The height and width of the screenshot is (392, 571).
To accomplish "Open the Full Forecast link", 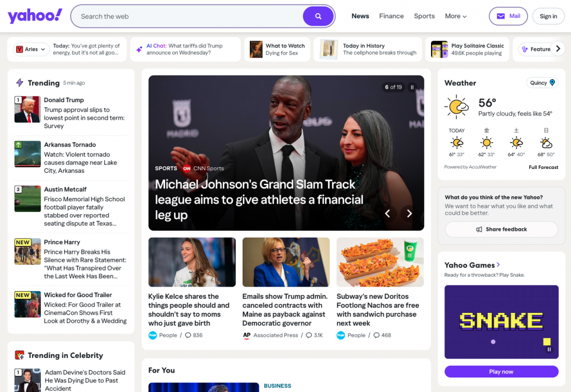I will pyautogui.click(x=543, y=167).
